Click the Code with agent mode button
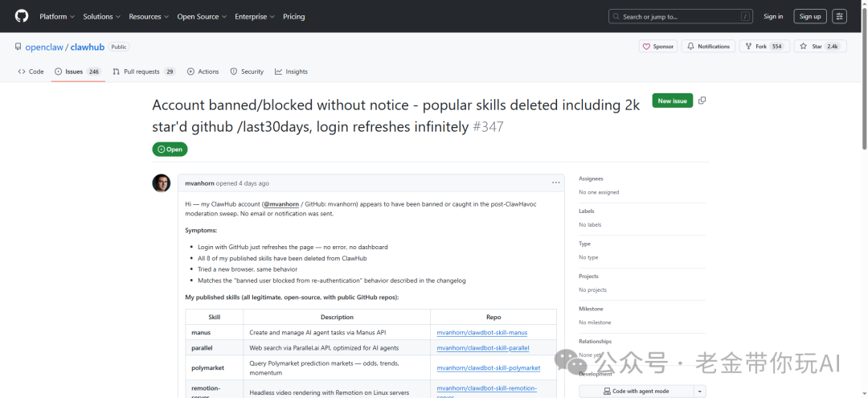 636,392
